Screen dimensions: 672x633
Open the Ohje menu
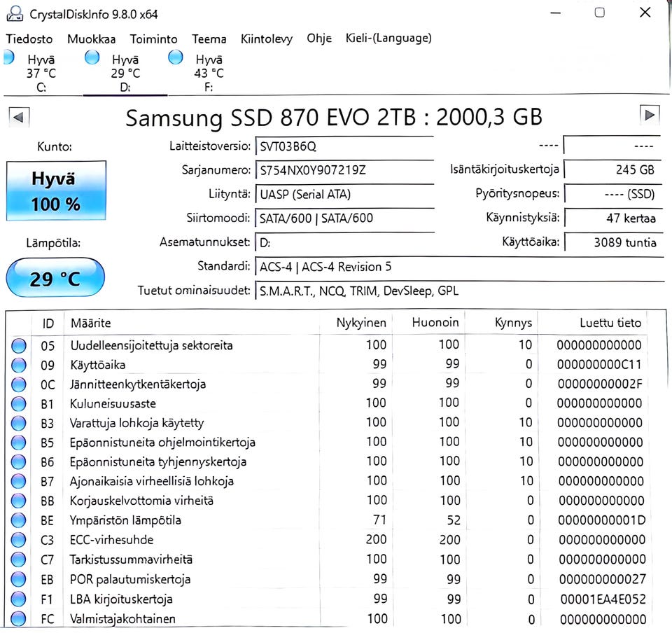pos(319,39)
